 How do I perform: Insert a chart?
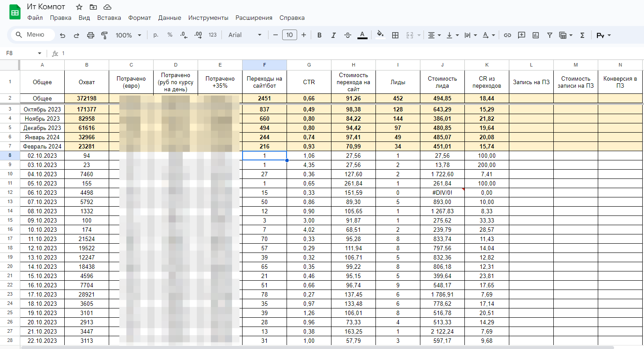pyautogui.click(x=536, y=35)
